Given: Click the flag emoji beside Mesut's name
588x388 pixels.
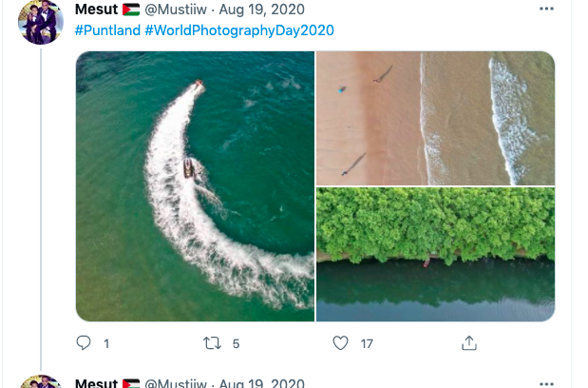Looking at the screenshot, I should point(130,10).
